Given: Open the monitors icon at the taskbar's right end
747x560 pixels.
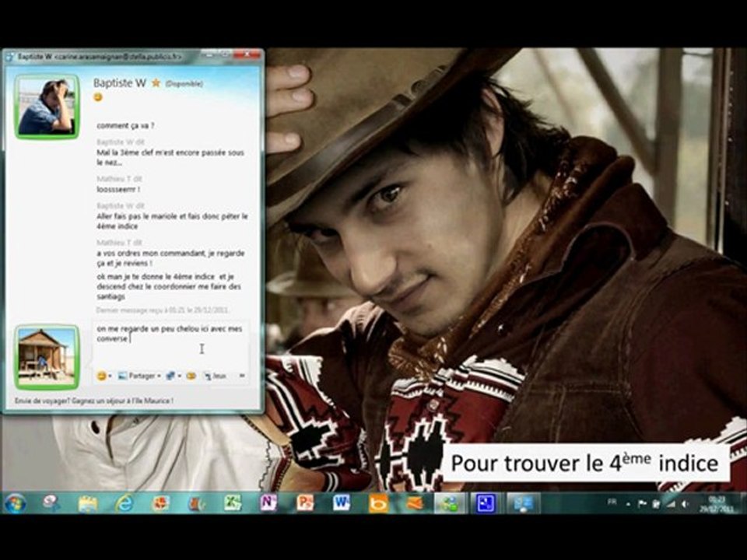Looking at the screenshot, I should [x=523, y=503].
